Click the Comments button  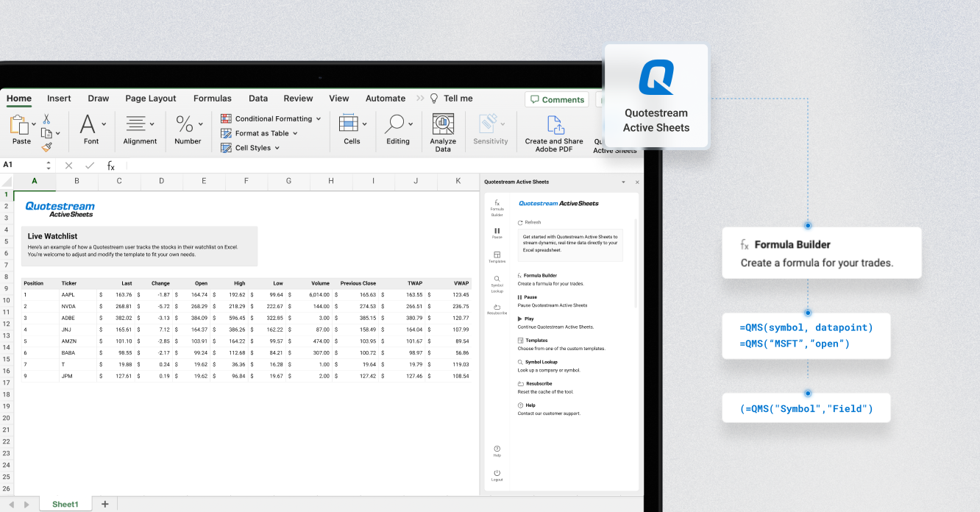tap(556, 99)
